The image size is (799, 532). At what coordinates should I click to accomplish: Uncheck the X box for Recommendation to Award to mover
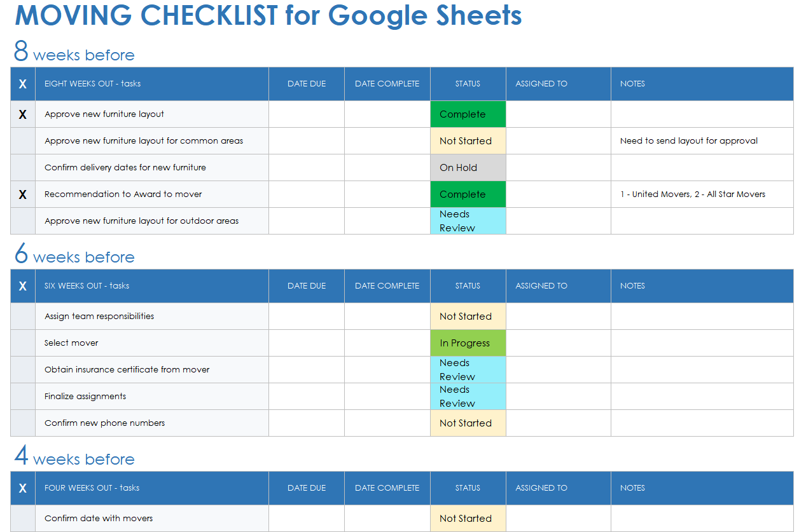coord(23,194)
